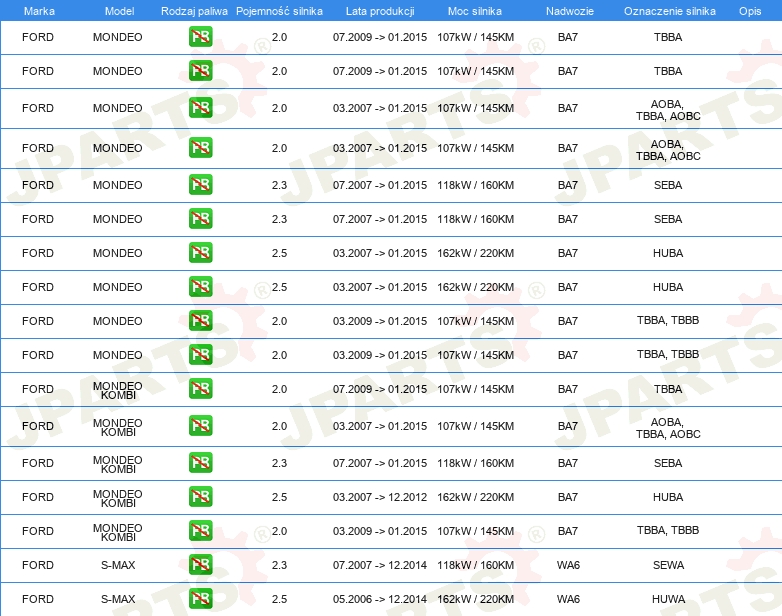Viewport: 782px width, 616px height.
Task: Click capacity '2.3' in the S-MAX SEWA row
Action: tap(279, 565)
